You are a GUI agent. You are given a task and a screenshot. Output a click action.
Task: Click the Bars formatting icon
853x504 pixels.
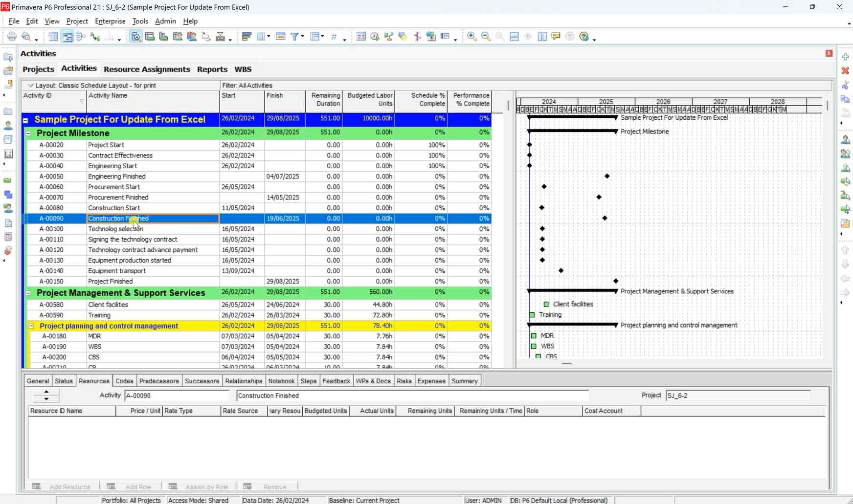point(247,37)
